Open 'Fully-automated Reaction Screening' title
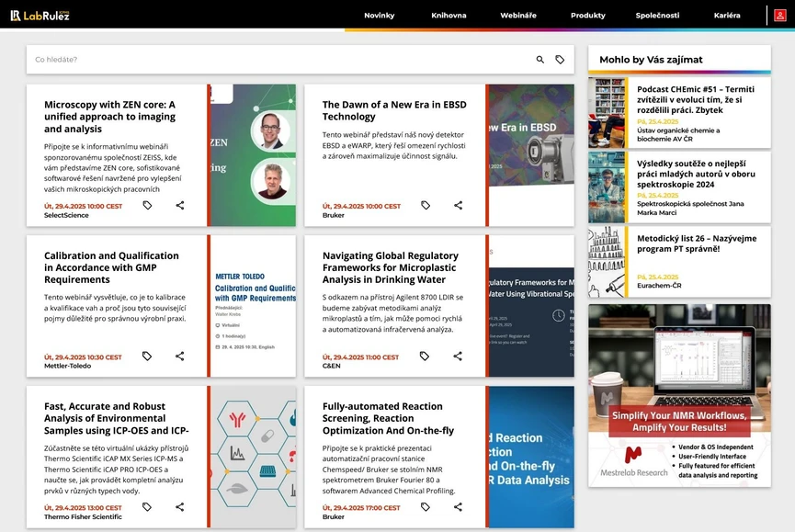Viewport: 795px width, 532px height. 389,418
